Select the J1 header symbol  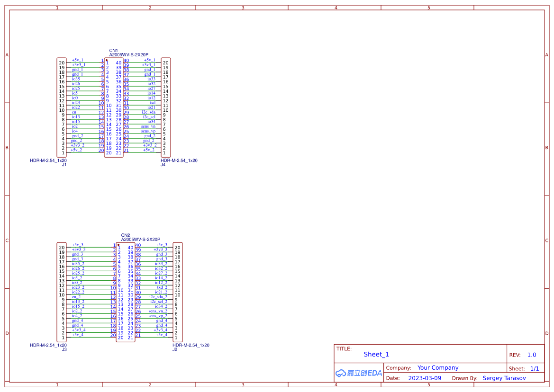tap(60, 107)
